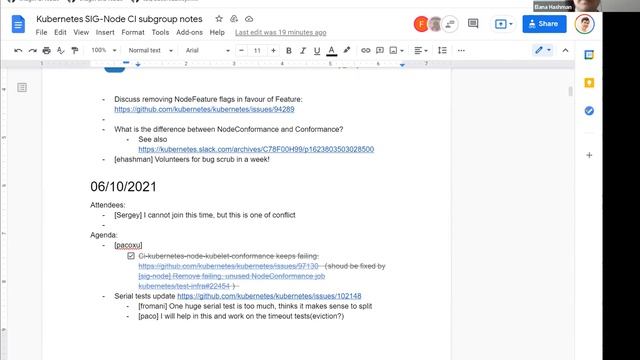The image size is (640, 360).
Task: Open the File menu
Action: (41, 32)
